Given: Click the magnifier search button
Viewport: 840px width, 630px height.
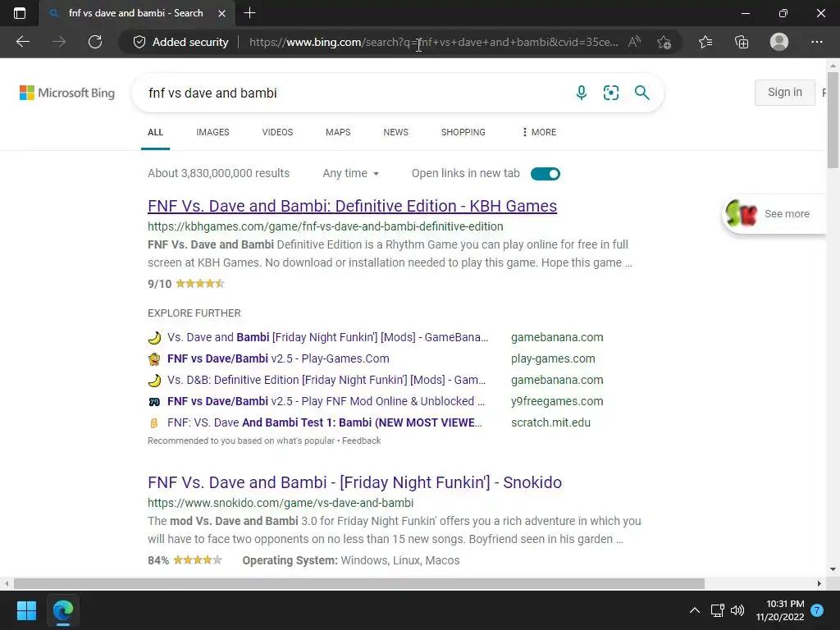Looking at the screenshot, I should click(641, 93).
